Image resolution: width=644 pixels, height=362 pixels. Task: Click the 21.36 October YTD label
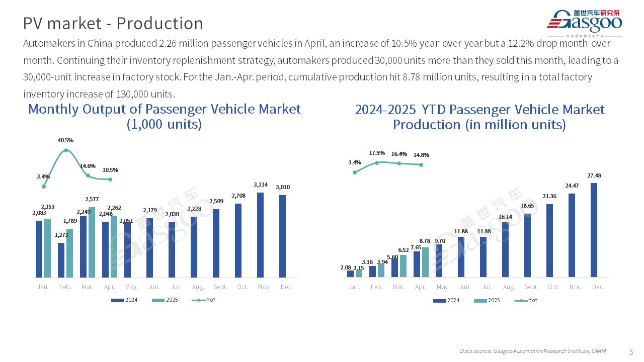click(x=550, y=196)
